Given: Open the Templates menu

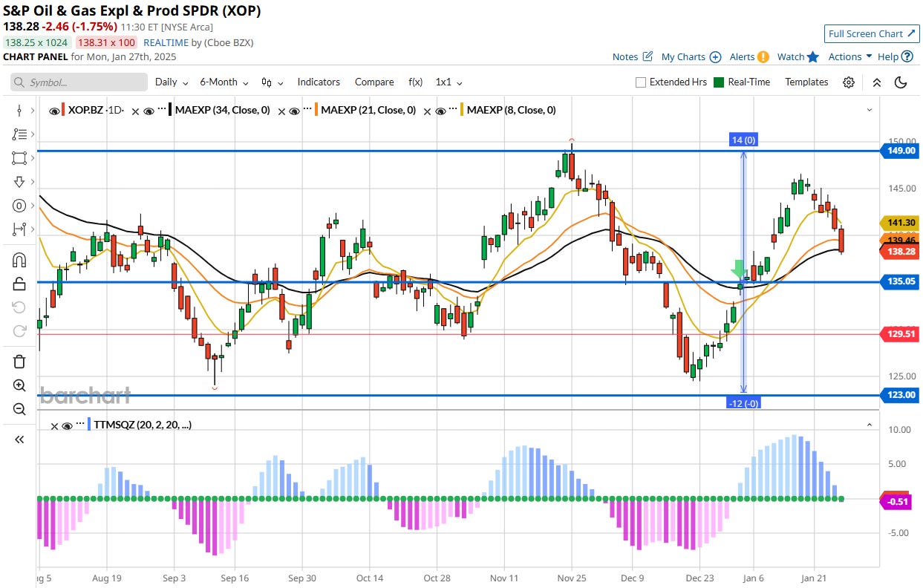Looking at the screenshot, I should click(x=806, y=82).
